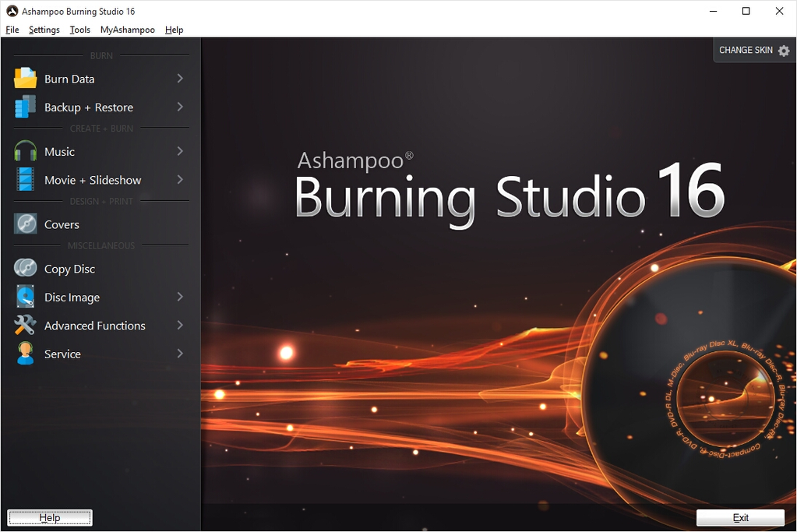Click the Advanced Functions wrench icon

[26, 325]
